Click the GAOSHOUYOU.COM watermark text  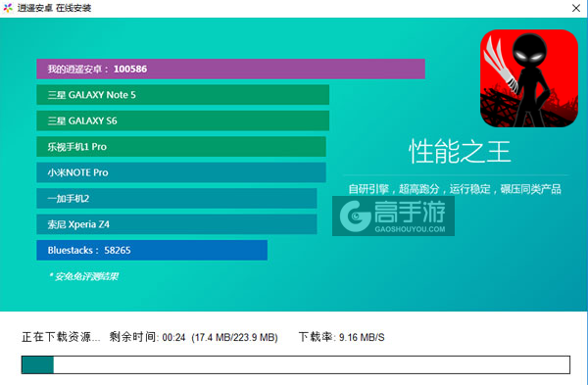pos(410,229)
